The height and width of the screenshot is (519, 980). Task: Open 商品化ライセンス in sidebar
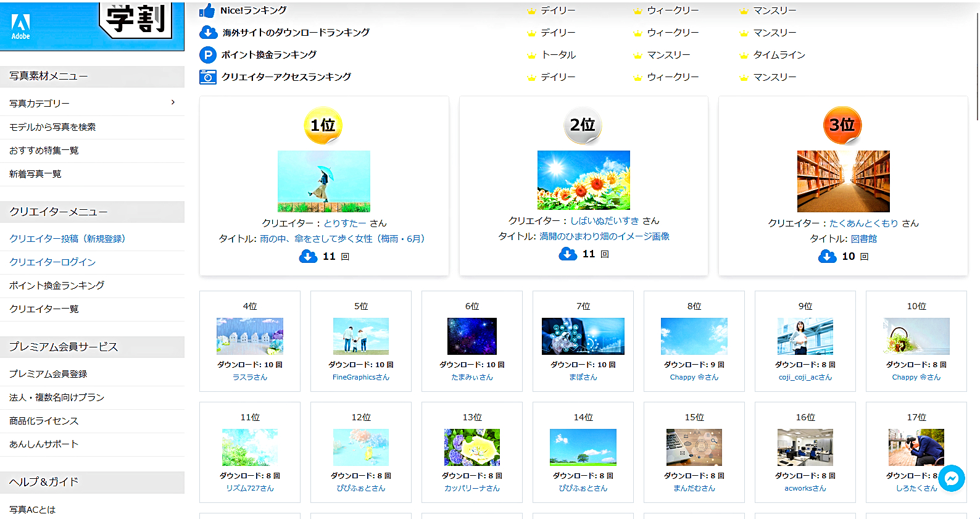point(44,421)
